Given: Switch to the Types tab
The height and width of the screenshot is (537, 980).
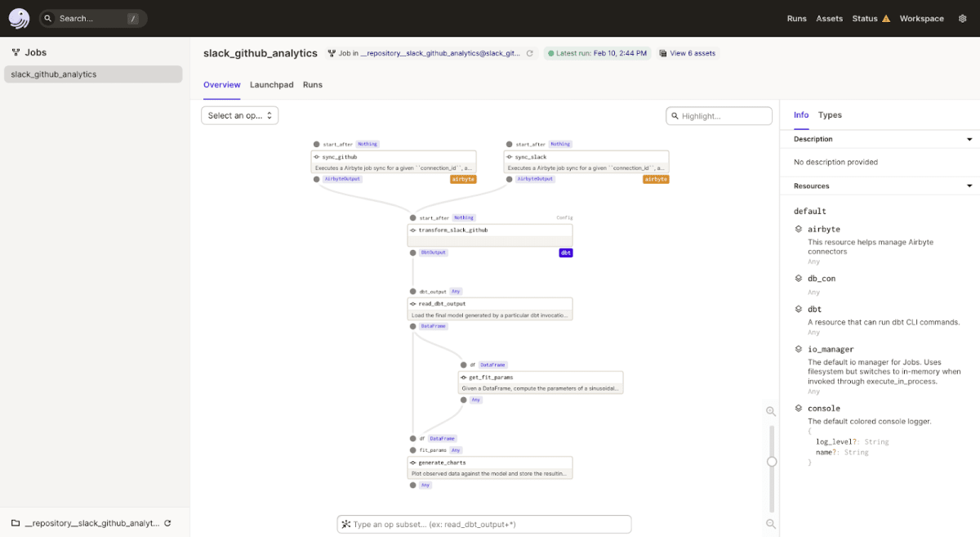Looking at the screenshot, I should coord(830,115).
